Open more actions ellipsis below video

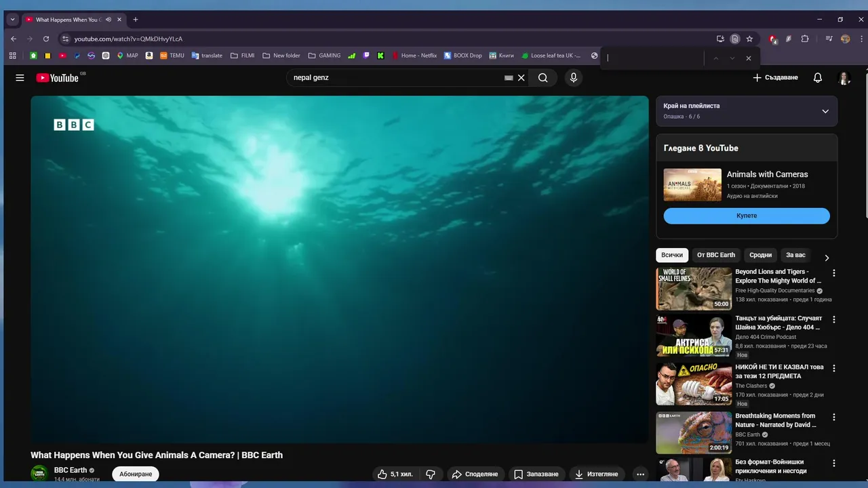tap(640, 474)
